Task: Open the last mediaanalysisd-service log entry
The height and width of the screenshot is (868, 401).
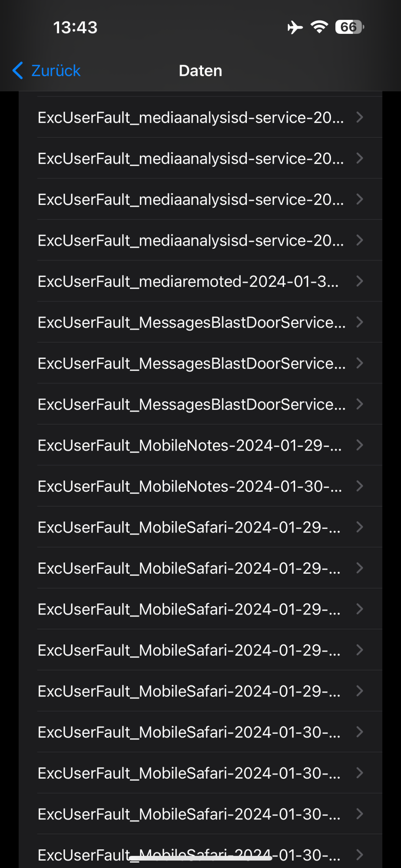Action: 200,240
